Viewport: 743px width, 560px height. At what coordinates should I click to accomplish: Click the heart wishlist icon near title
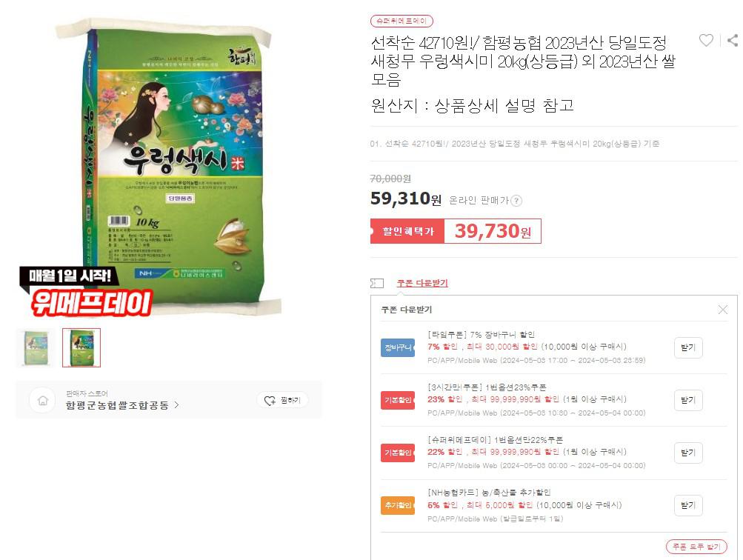click(x=706, y=40)
